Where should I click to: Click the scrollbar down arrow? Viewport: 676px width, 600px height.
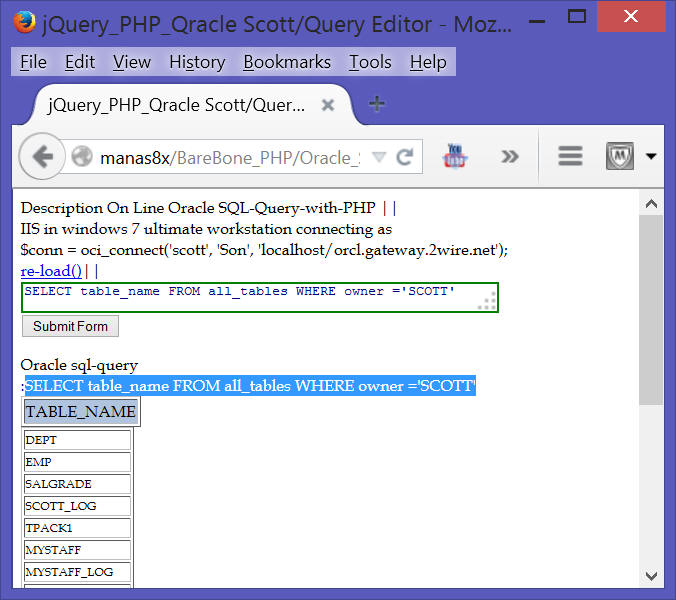tap(651, 575)
